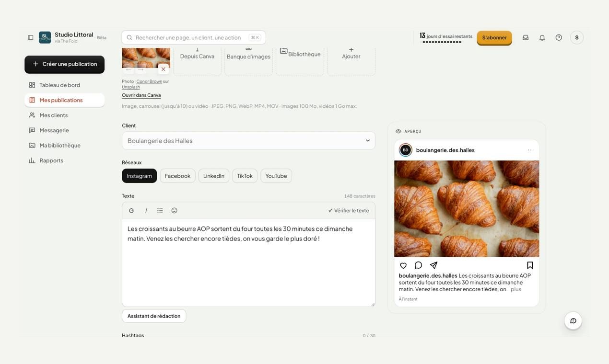
Task: Click the croissant image in preview
Action: pyautogui.click(x=467, y=209)
